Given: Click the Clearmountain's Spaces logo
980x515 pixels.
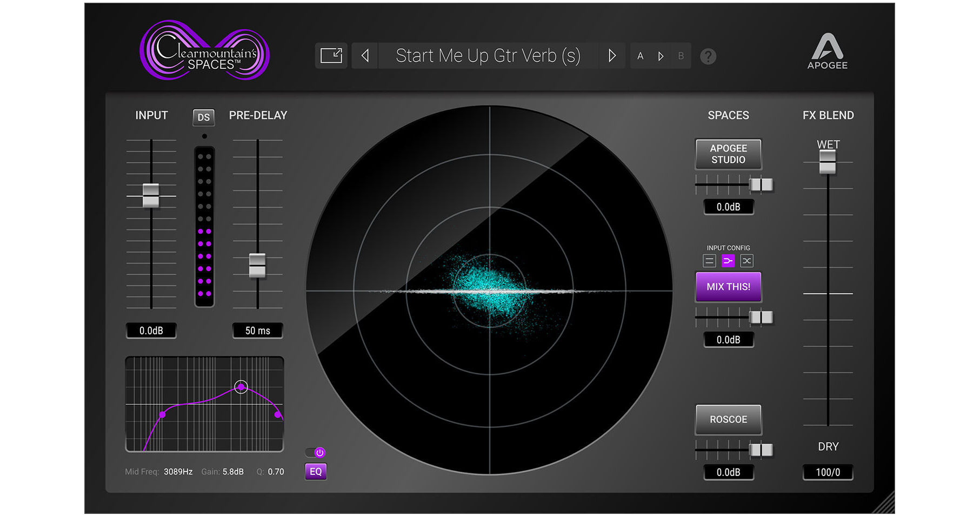Looking at the screenshot, I should click(x=204, y=50).
